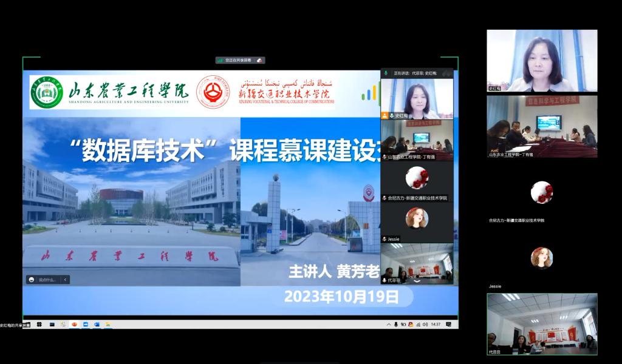Collapse the chat bar with left arrow

click(x=65, y=280)
